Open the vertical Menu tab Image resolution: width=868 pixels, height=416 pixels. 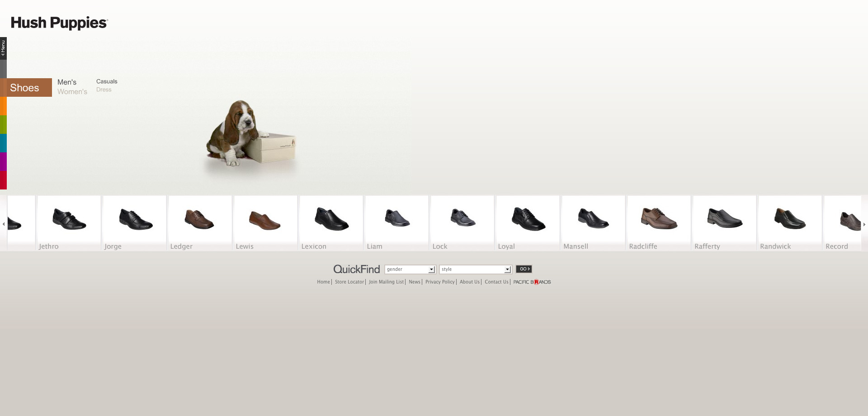click(x=3, y=48)
